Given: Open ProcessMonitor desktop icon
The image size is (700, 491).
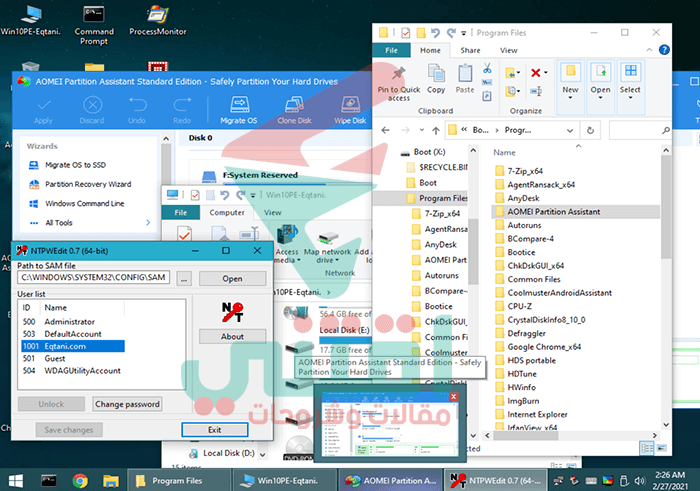Looking at the screenshot, I should [x=158, y=21].
